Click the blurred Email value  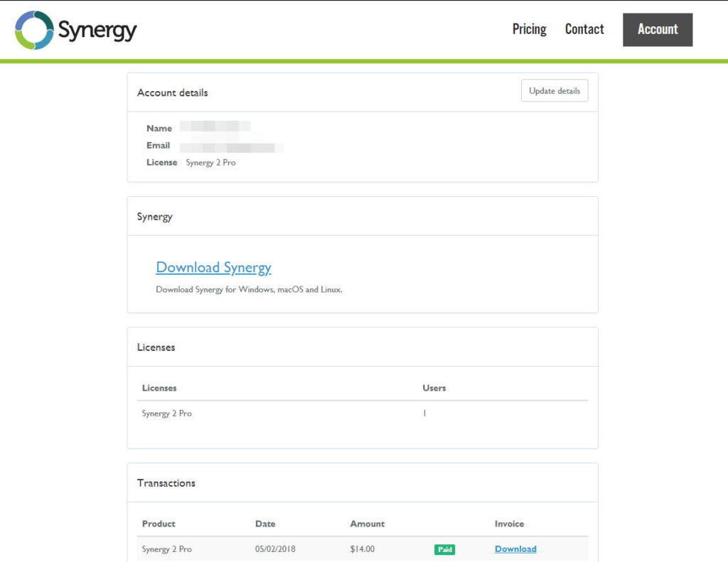tap(231, 148)
